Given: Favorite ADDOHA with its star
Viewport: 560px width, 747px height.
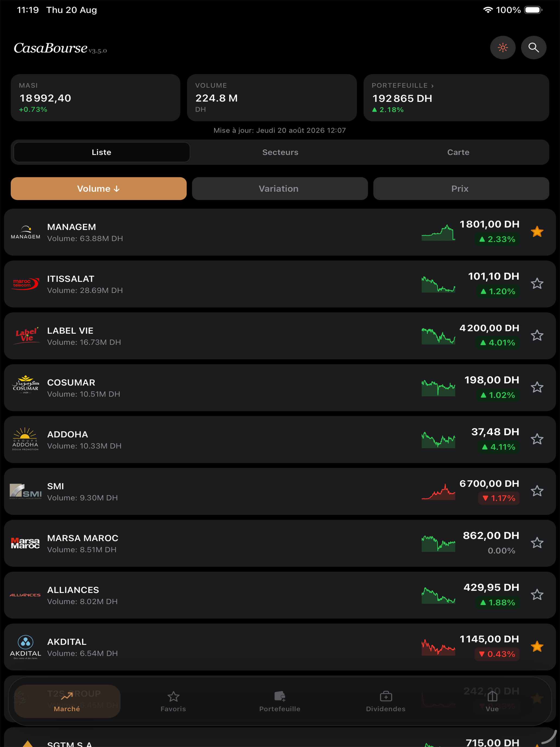Looking at the screenshot, I should click(x=537, y=439).
